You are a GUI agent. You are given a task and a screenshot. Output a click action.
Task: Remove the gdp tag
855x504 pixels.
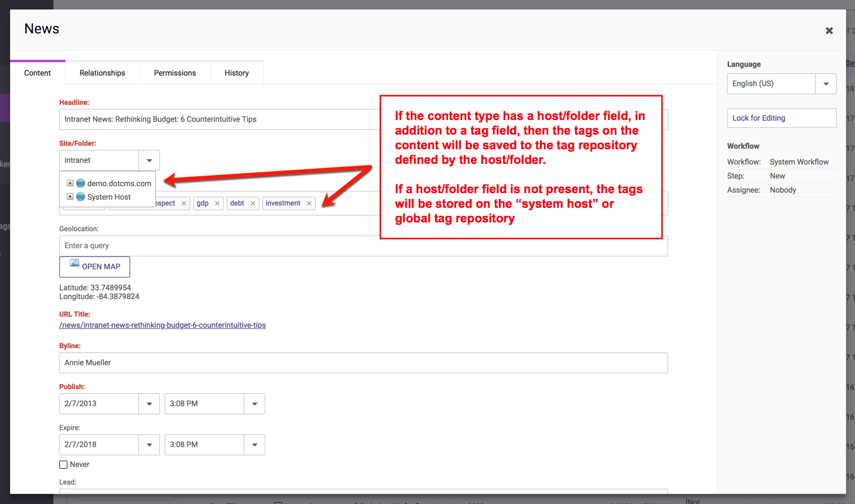(x=217, y=204)
